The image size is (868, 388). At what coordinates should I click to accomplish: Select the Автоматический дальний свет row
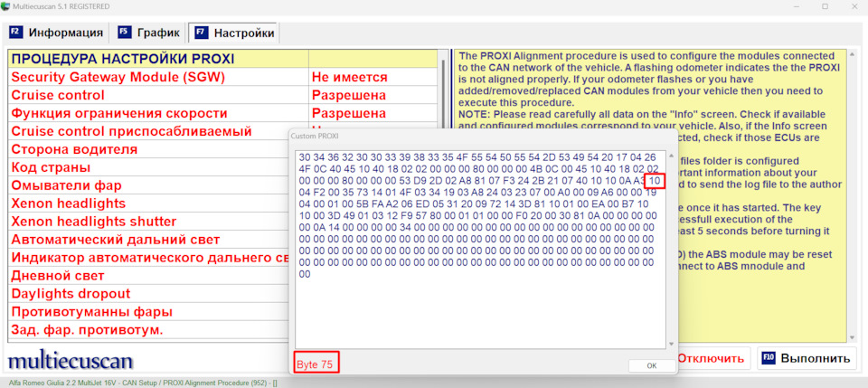tap(149, 240)
